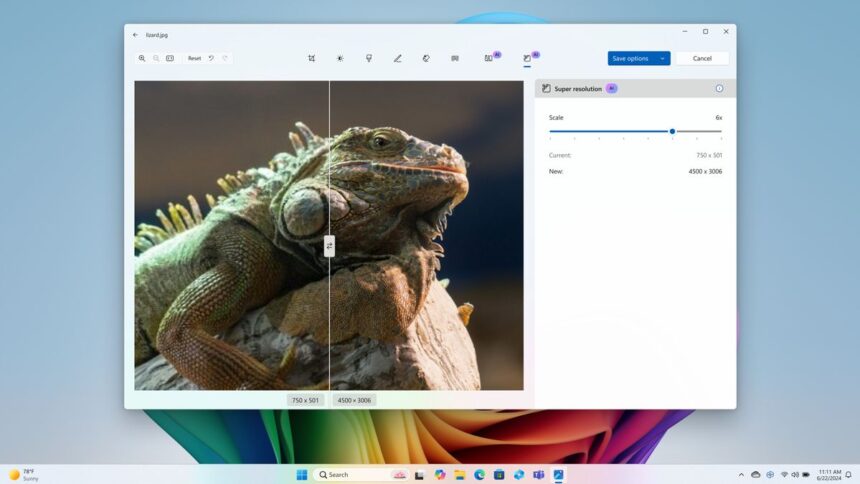Expand the Save options dropdown arrow

click(663, 58)
